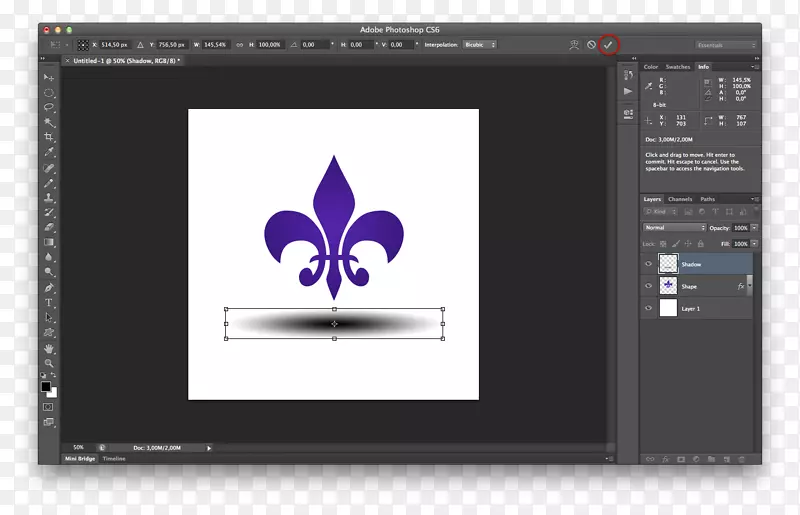Switch to the Swatches tab
The image size is (800, 515).
coord(678,67)
